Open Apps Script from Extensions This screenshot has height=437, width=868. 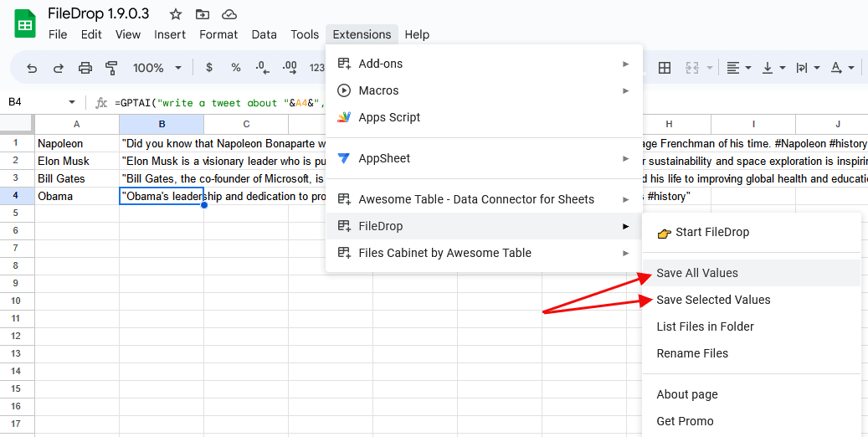point(484,117)
